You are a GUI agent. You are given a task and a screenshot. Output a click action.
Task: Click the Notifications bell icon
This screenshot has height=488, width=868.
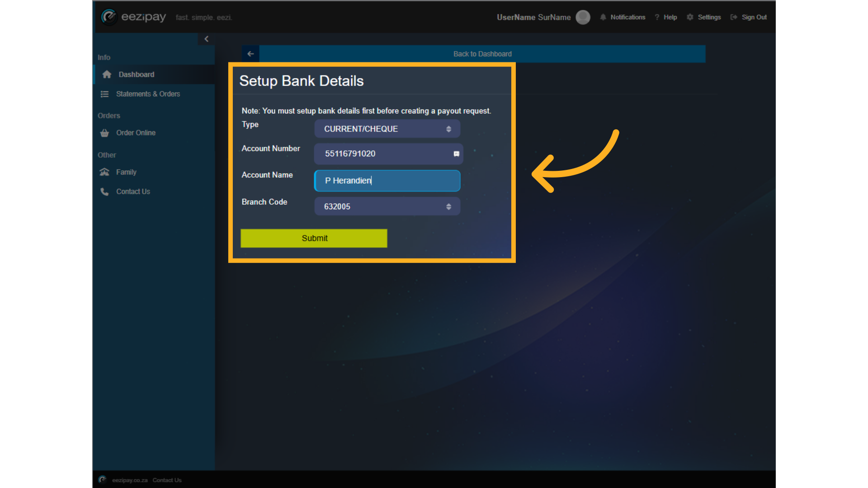[603, 17]
